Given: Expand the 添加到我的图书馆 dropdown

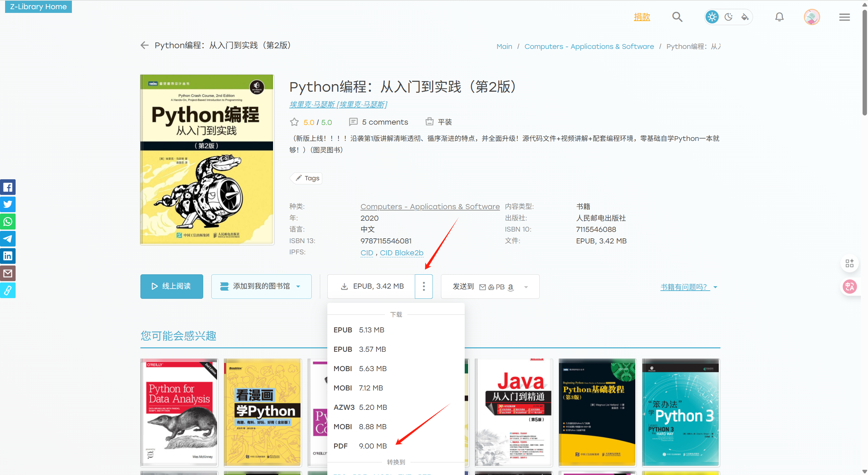Looking at the screenshot, I should point(298,286).
